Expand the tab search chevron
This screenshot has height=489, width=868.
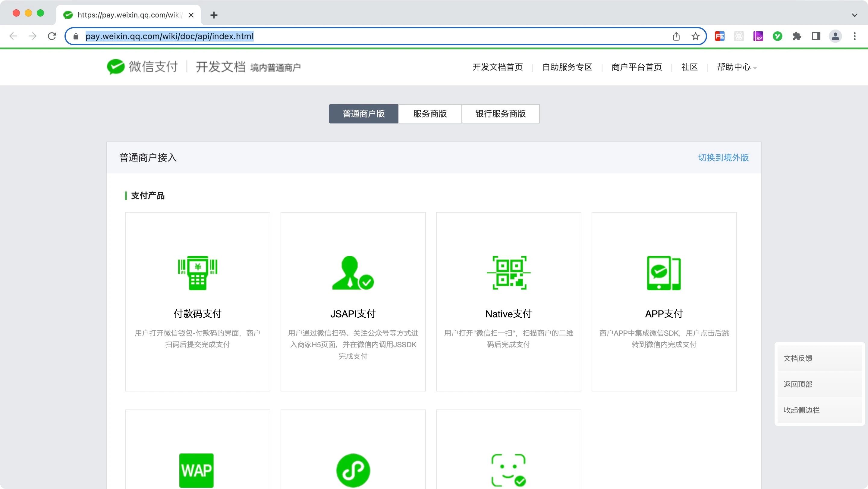(x=854, y=15)
